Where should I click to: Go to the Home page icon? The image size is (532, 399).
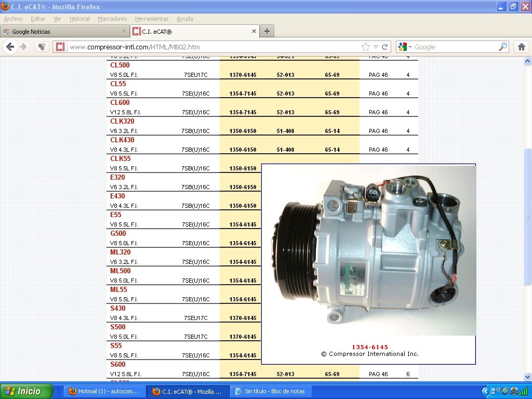(x=522, y=47)
